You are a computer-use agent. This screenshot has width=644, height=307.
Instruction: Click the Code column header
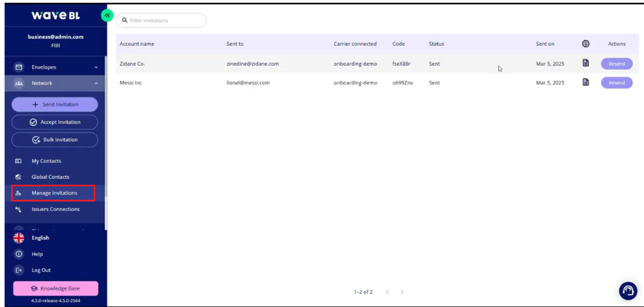pos(399,44)
